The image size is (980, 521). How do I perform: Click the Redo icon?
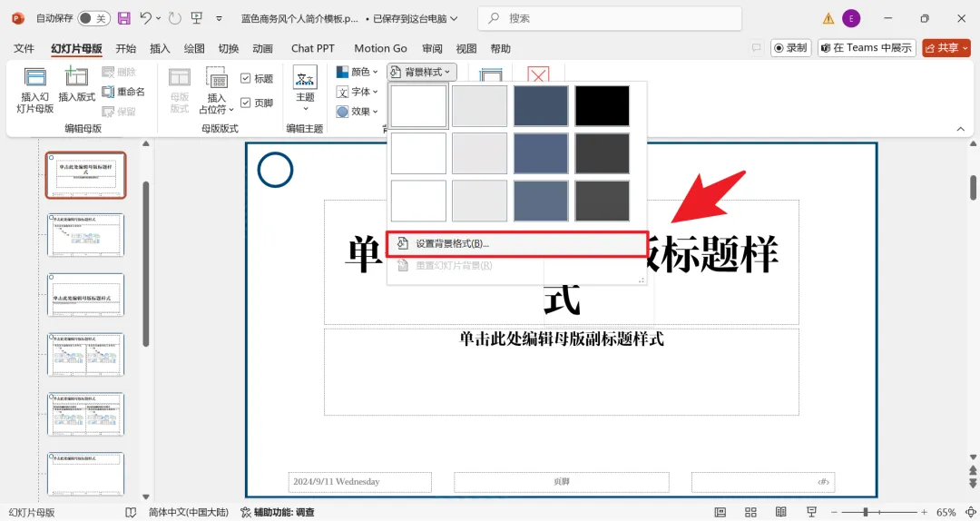(175, 18)
